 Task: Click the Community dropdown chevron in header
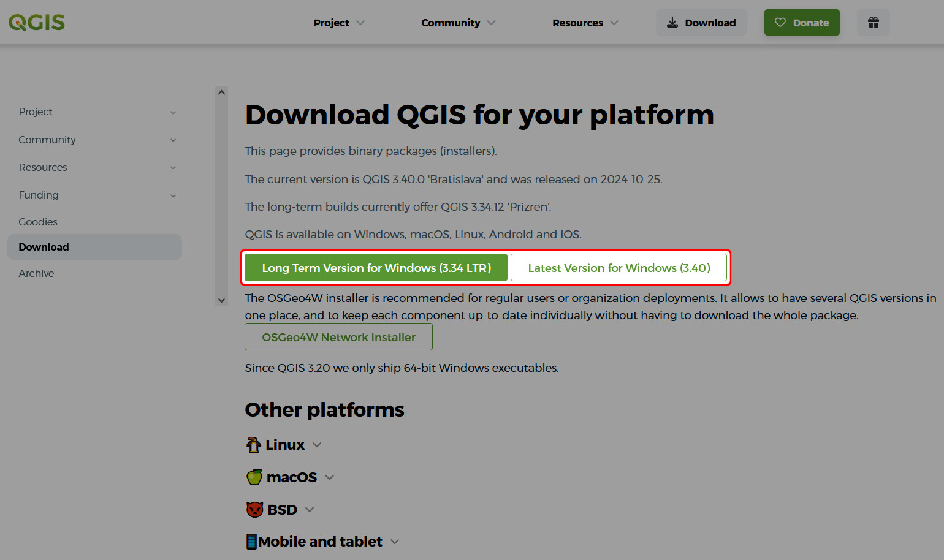coord(492,23)
